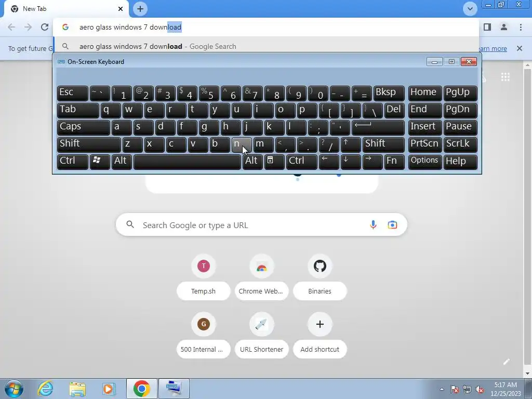Click the Enter key with return arrow
The width and height of the screenshot is (532, 399).
pos(378,127)
